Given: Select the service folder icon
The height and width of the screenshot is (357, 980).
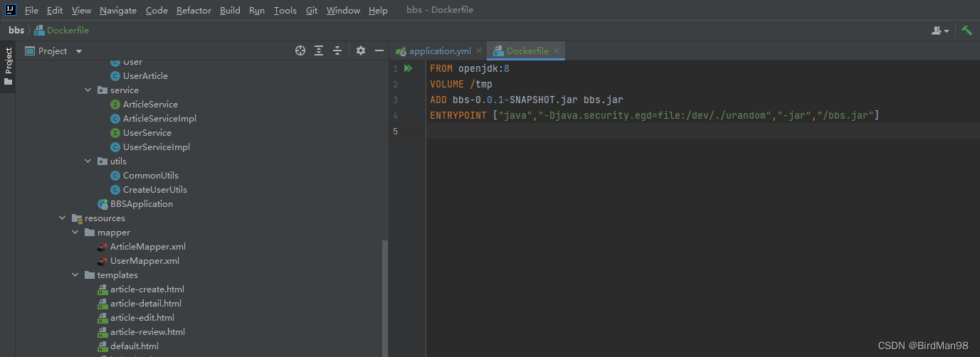Looking at the screenshot, I should click(102, 90).
